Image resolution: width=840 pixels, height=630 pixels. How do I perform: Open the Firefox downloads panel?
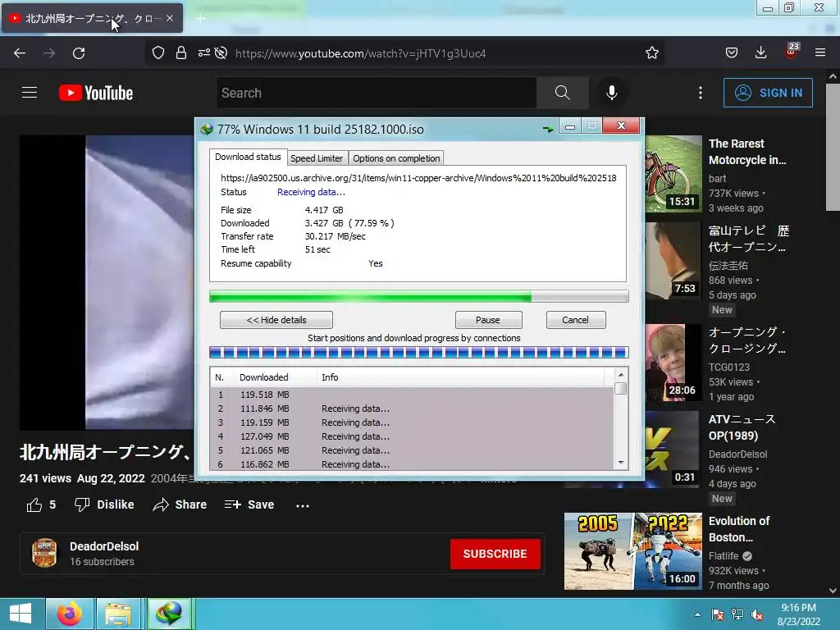click(x=760, y=52)
